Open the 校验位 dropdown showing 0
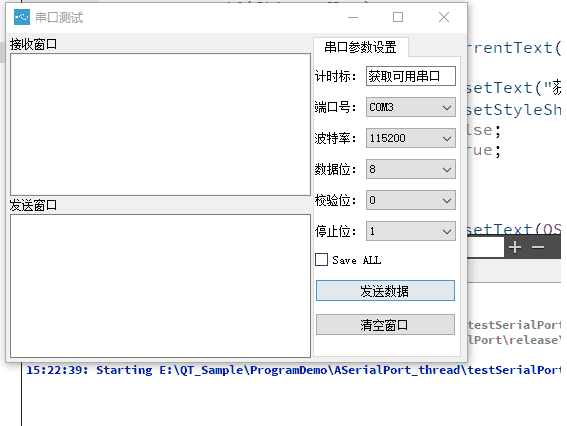This screenshot has width=567, height=426. pyautogui.click(x=411, y=200)
